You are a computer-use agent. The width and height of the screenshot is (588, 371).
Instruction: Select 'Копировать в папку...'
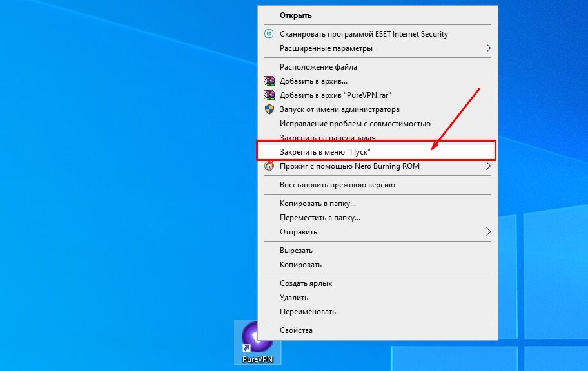click(x=378, y=204)
